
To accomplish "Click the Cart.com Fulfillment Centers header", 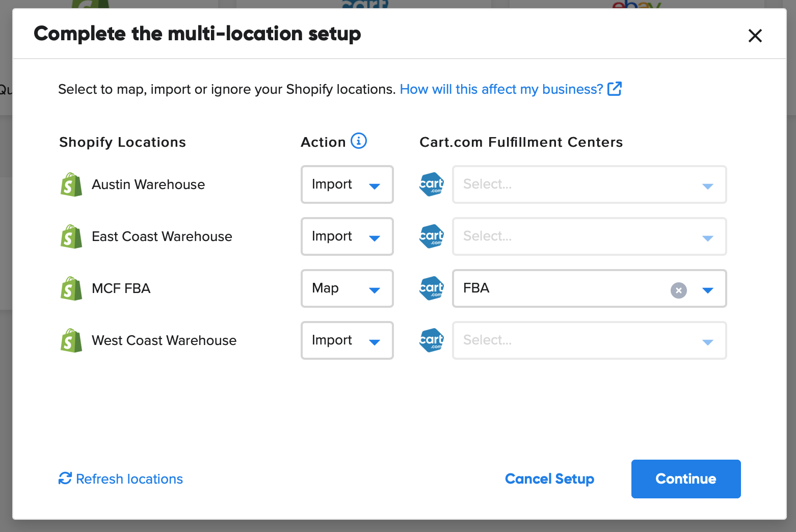I will (x=521, y=142).
